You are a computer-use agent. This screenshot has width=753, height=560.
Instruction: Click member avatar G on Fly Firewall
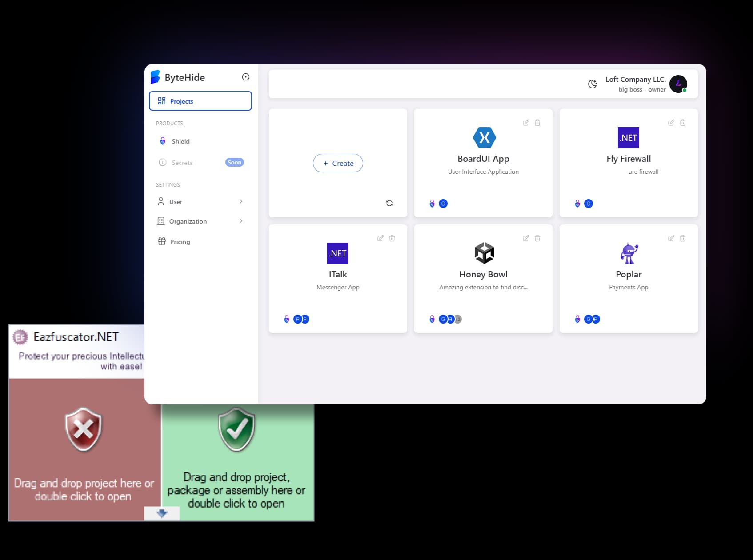coord(589,204)
